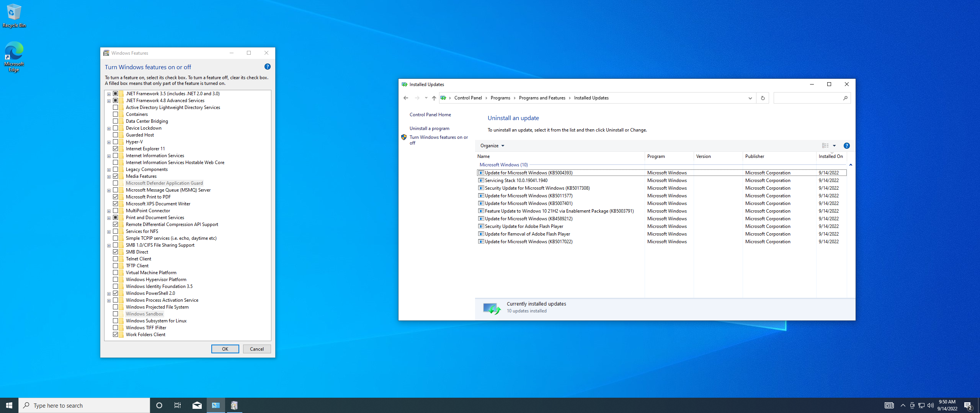Expand Windows PowerShell 2.0 node
This screenshot has height=413, width=980.
[109, 294]
